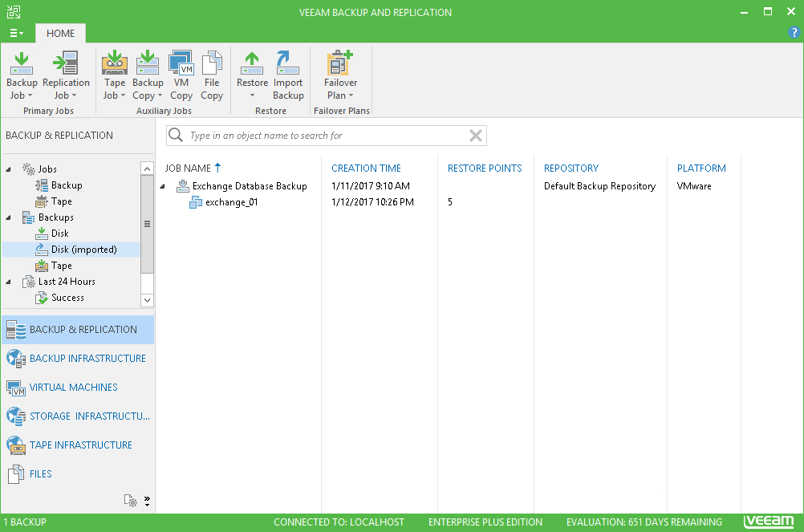This screenshot has width=804, height=532.
Task: Click the VM Copy ribbon icon
Action: [x=181, y=63]
